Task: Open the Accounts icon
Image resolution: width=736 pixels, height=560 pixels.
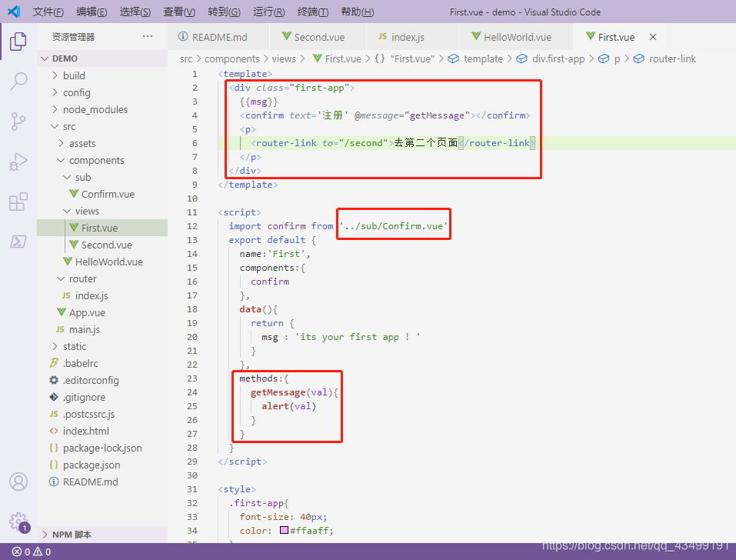Action: (18, 482)
